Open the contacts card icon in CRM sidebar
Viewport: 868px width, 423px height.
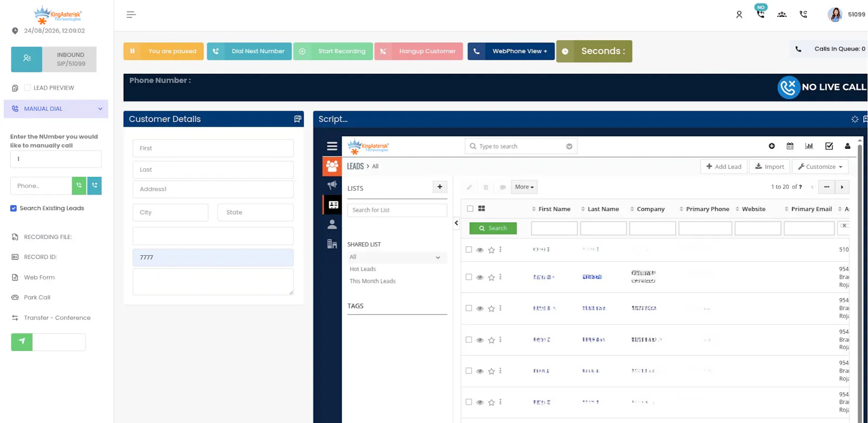pos(333,205)
